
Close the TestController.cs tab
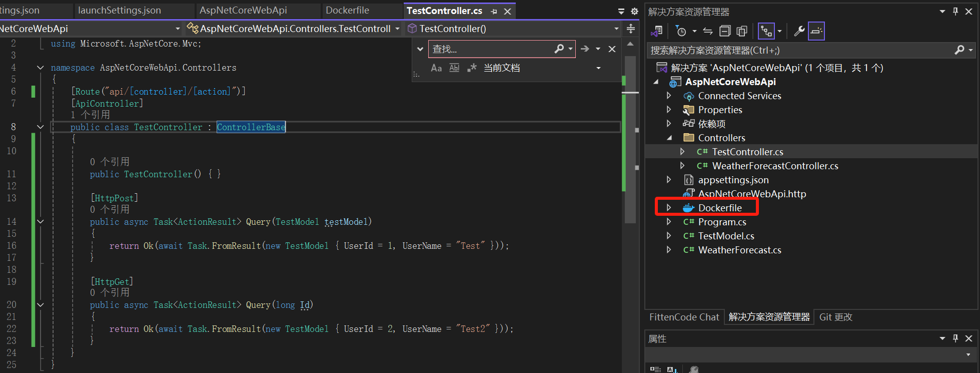pyautogui.click(x=507, y=11)
